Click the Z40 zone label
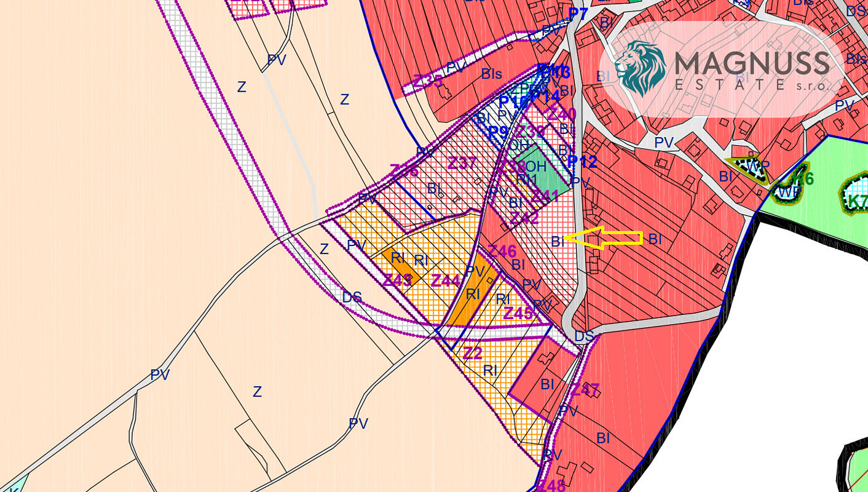The height and width of the screenshot is (492, 868). pos(562,114)
